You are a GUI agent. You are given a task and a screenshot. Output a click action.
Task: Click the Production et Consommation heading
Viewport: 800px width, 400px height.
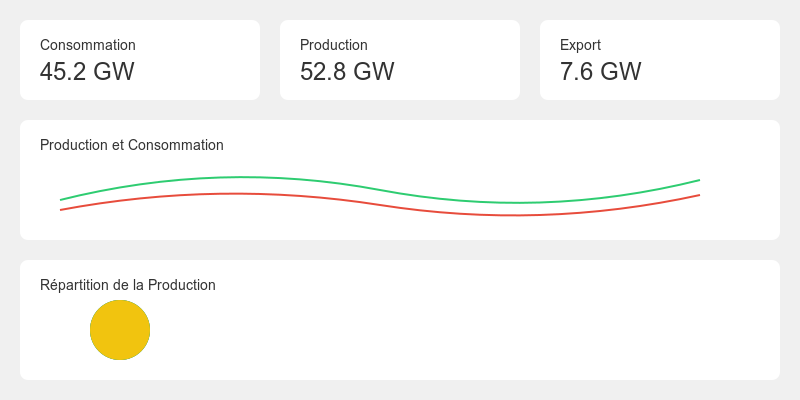point(132,145)
